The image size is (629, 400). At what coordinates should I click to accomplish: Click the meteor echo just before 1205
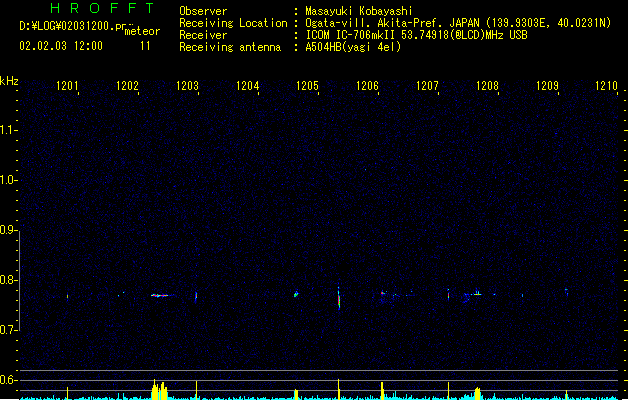pos(296,294)
